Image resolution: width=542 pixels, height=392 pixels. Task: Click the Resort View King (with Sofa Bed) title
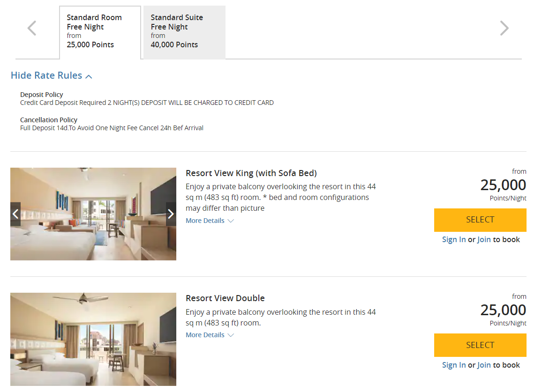[251, 173]
